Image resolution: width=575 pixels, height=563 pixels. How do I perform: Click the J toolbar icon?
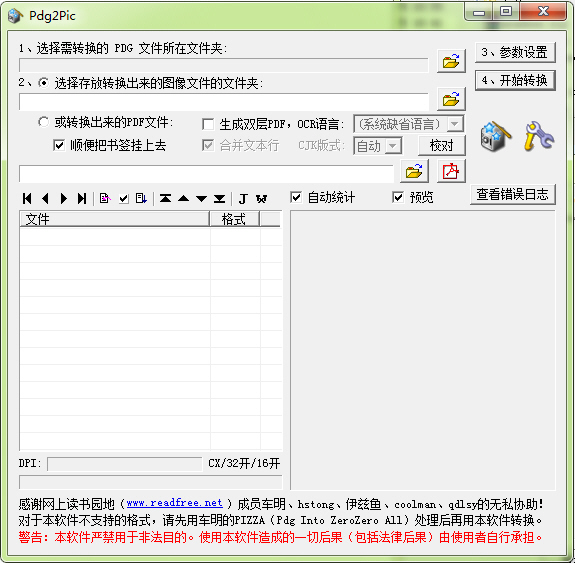click(x=243, y=198)
